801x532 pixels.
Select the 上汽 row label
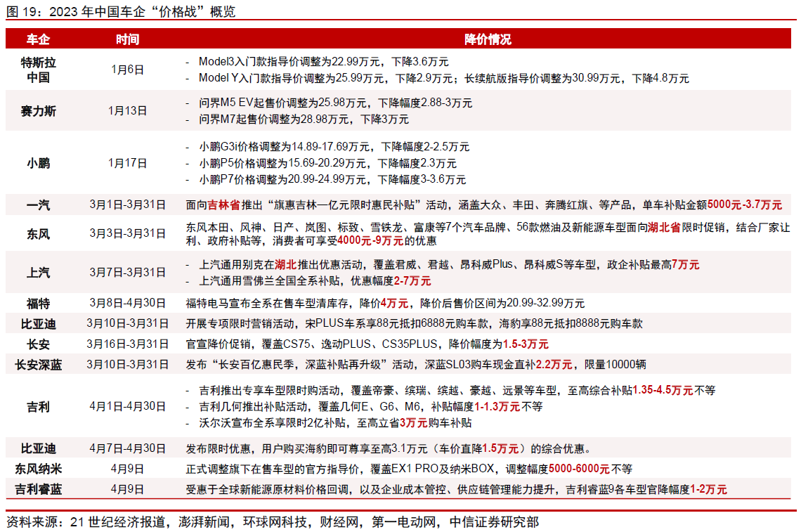click(x=39, y=273)
